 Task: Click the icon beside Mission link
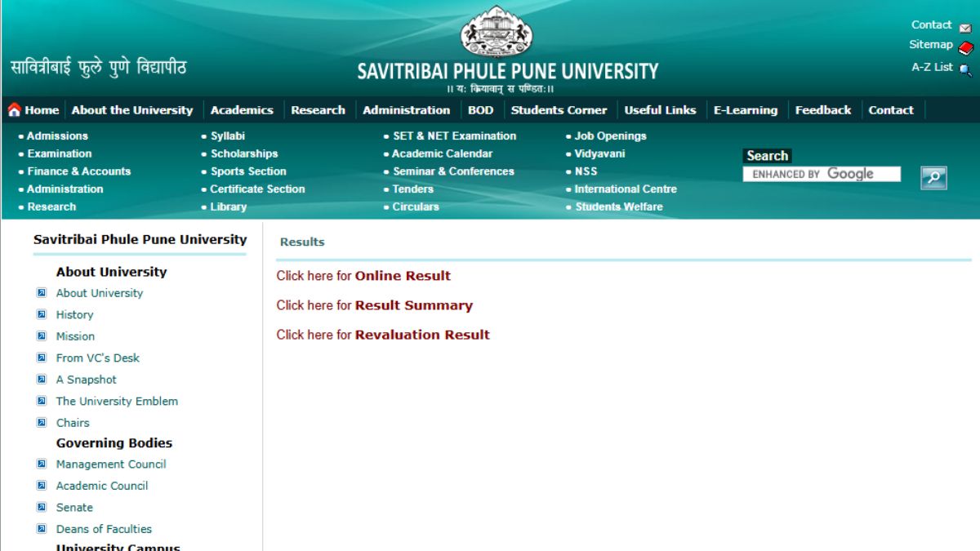42,336
